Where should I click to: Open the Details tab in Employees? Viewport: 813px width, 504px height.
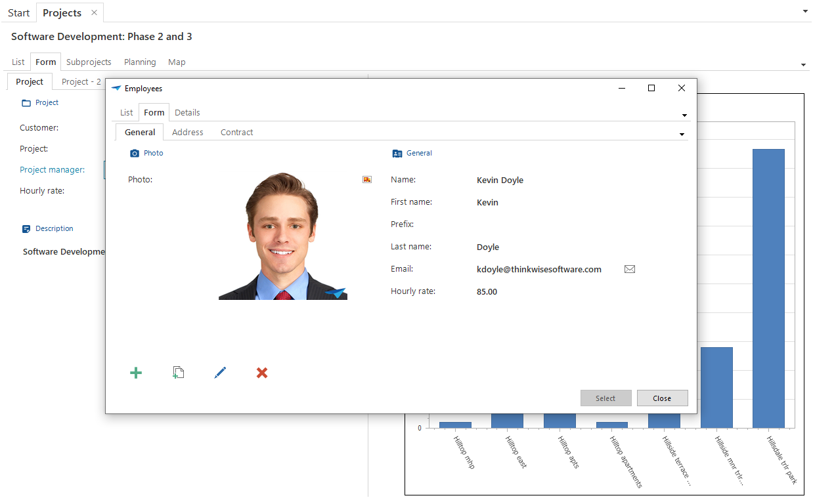(187, 112)
